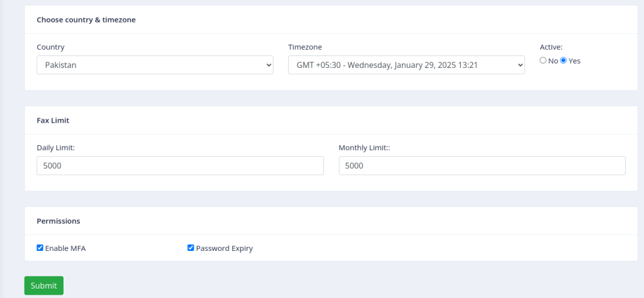
Task: Click the No label beside Active radio
Action: coord(553,61)
